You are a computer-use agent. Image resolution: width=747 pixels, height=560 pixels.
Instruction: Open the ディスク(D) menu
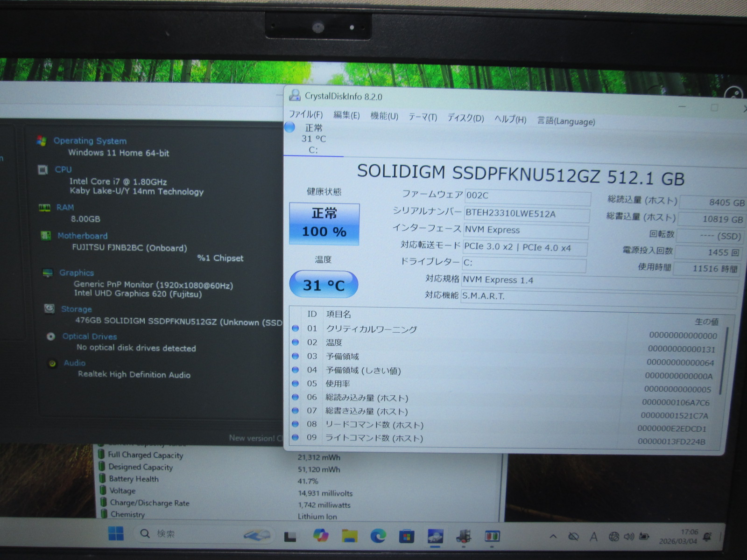465,118
